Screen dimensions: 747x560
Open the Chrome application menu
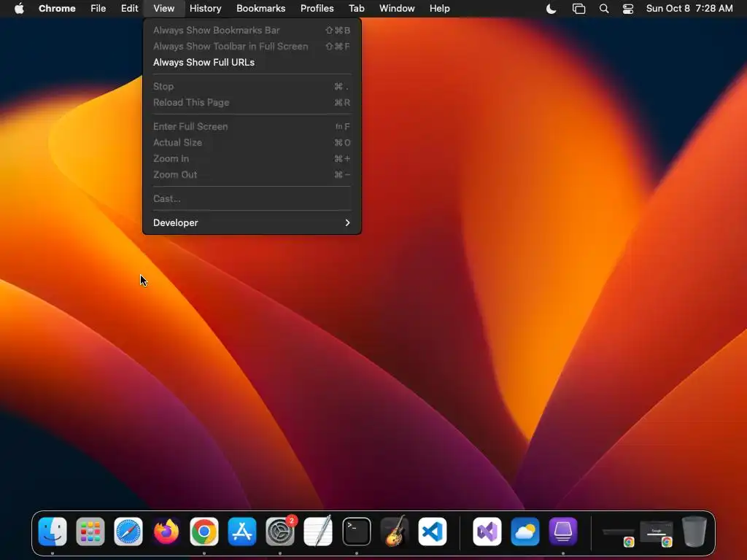tap(57, 8)
